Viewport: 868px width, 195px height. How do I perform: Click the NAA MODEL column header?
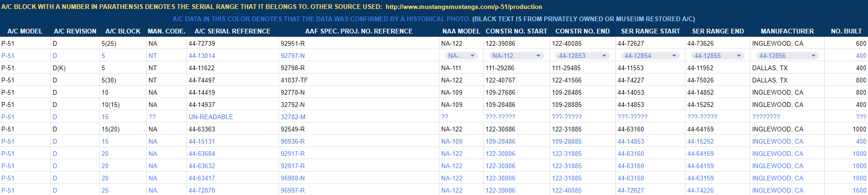click(461, 31)
